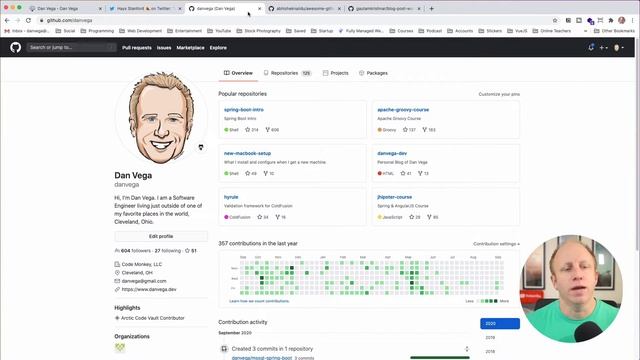Click stars count on spring-boot-intro
The image size is (640, 360).
(x=251, y=130)
